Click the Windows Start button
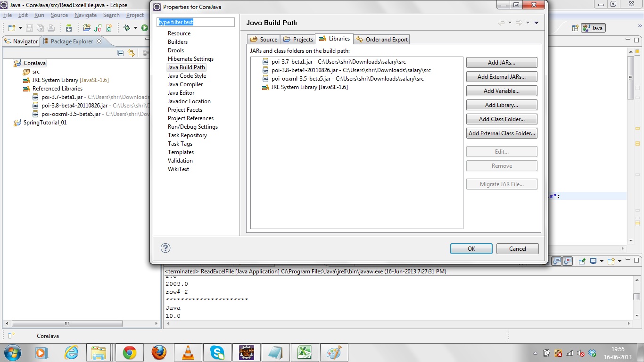 (x=12, y=353)
